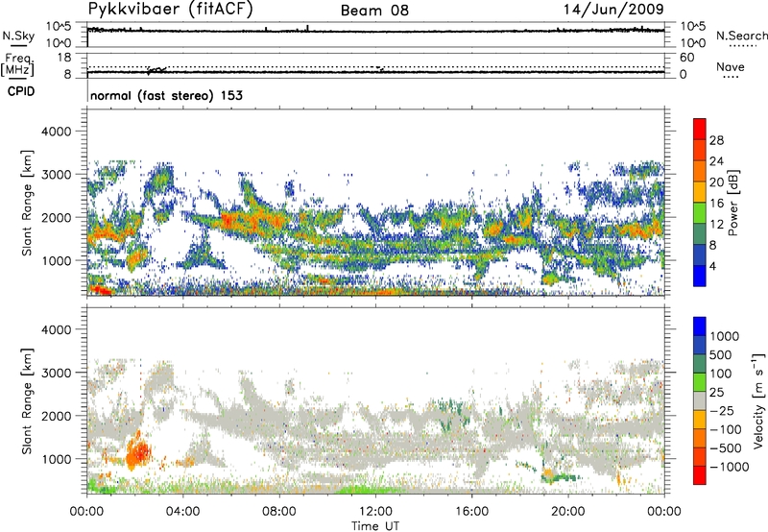The image size is (768, 532).
Task: Click power colorbar value 28
Action: click(716, 140)
